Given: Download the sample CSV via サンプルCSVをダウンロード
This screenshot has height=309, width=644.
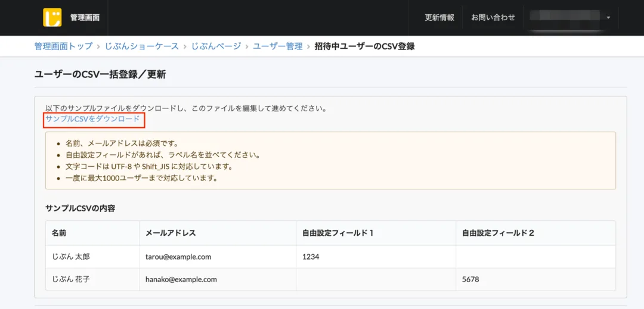Looking at the screenshot, I should [93, 119].
